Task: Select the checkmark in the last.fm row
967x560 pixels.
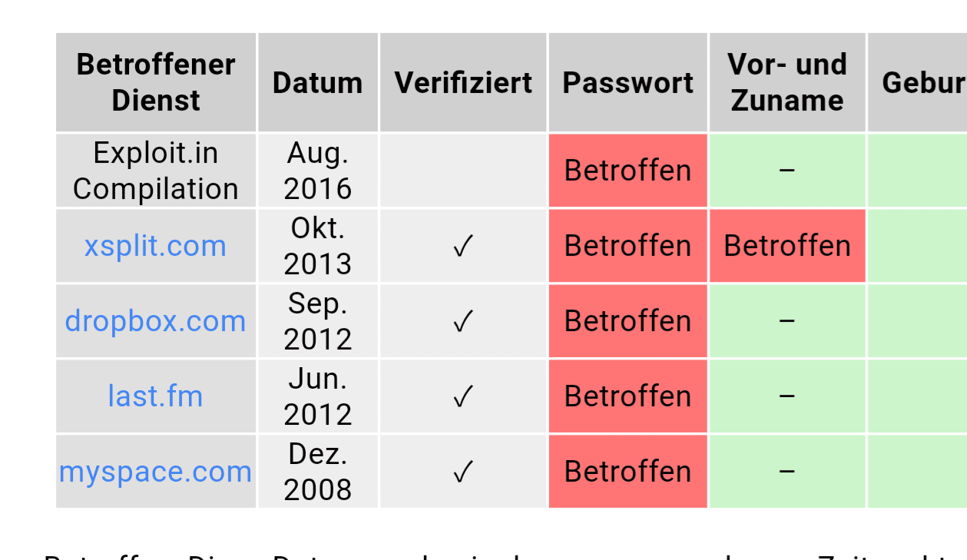Action: [x=462, y=397]
